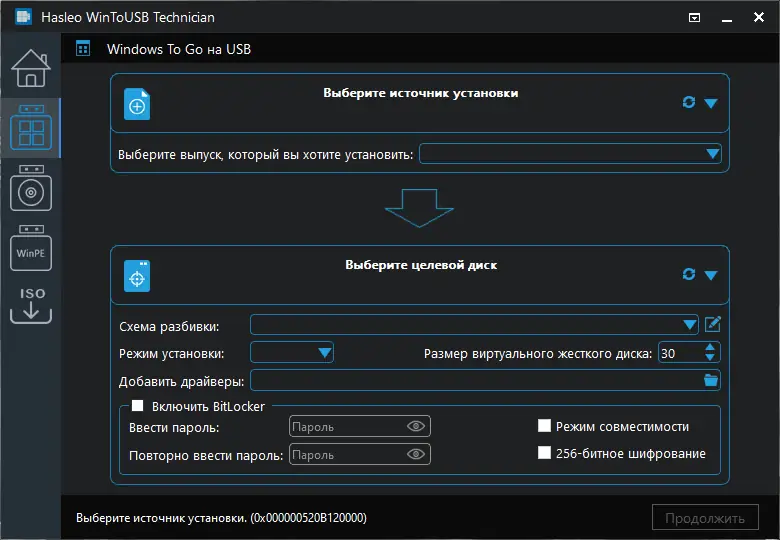Open the WinPE creator sidebar icon

click(30, 250)
